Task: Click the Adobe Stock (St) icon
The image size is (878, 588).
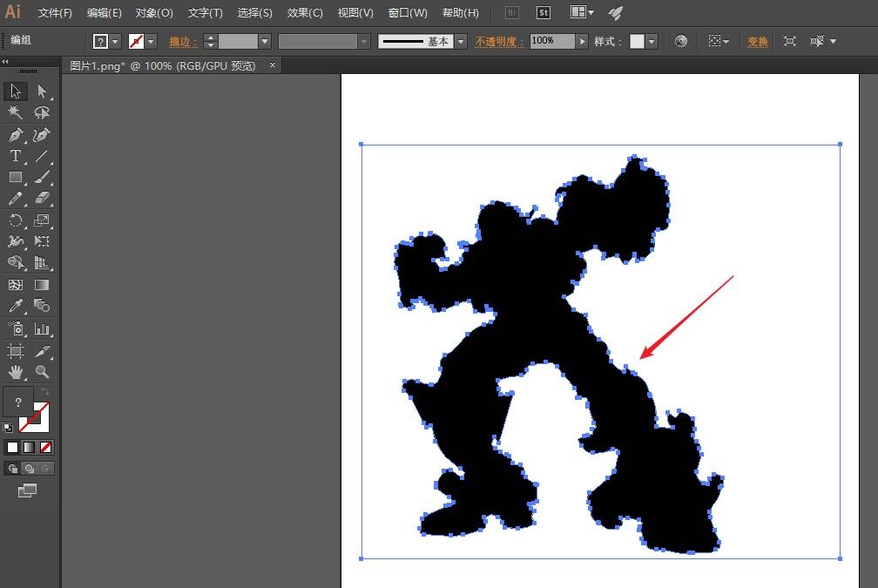Action: [544, 13]
